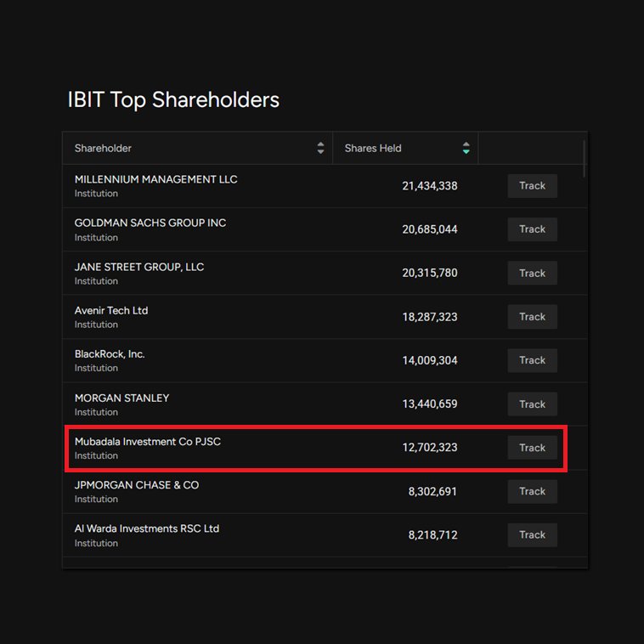Click Institution label under Morgan Stanley
The width and height of the screenshot is (644, 644).
coord(96,412)
